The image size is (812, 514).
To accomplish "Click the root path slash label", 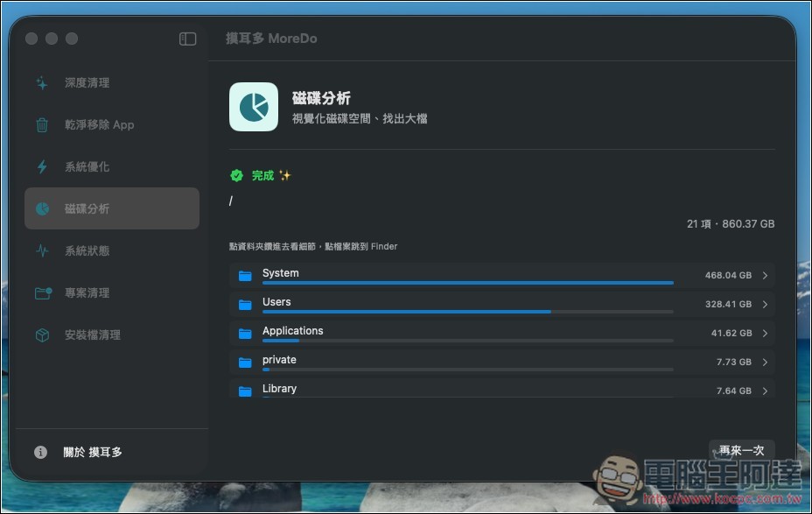I will [x=231, y=201].
